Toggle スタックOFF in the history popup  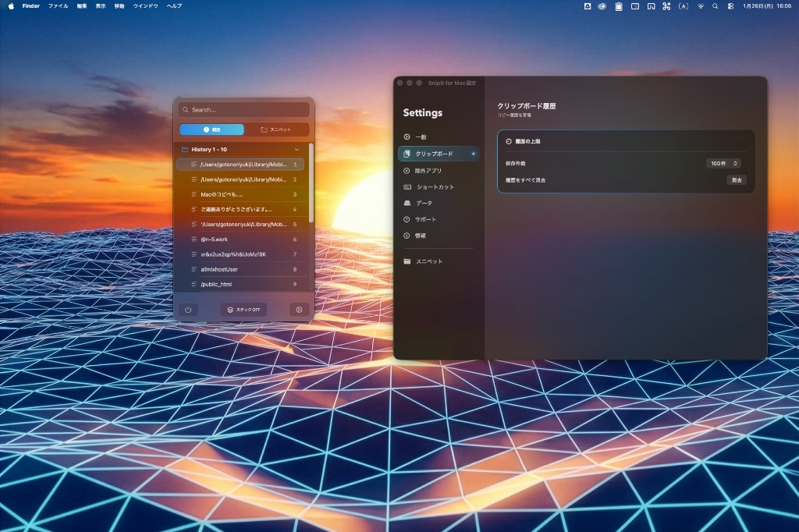[x=243, y=309]
